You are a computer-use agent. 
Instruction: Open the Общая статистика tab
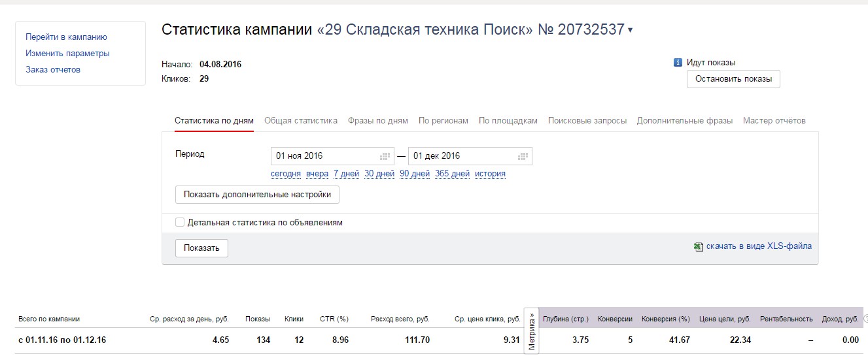301,121
